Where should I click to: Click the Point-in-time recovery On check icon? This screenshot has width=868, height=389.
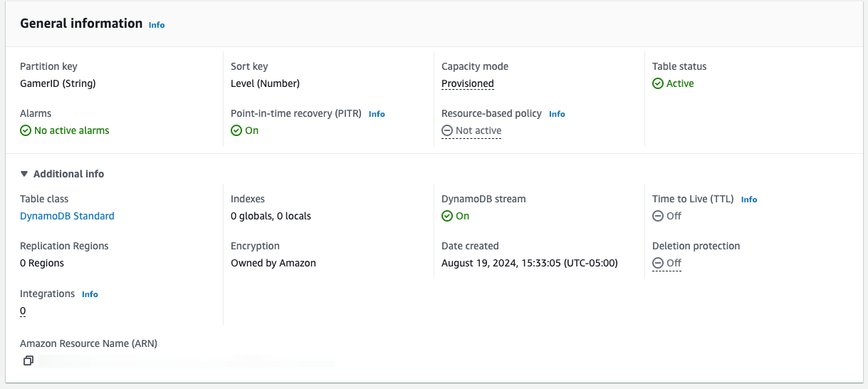(x=236, y=130)
